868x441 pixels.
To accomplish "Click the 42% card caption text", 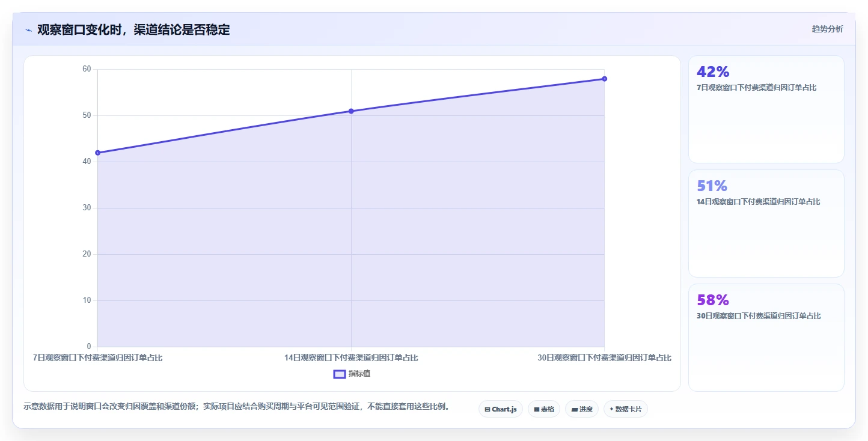I will (756, 88).
